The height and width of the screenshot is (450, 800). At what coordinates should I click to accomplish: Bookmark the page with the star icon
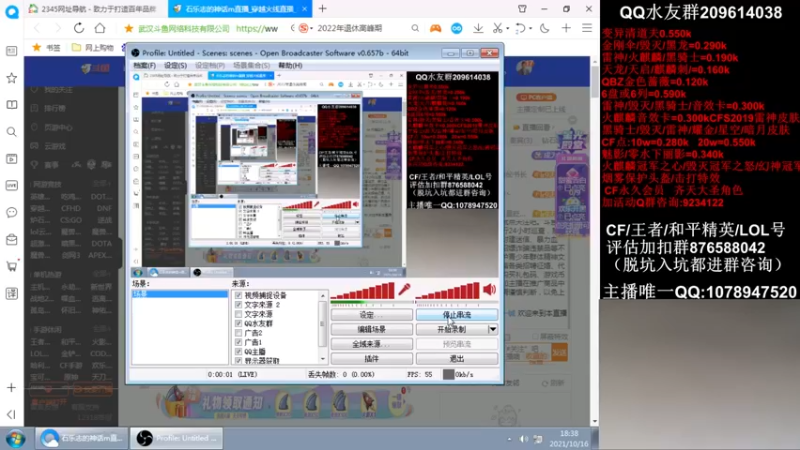click(x=129, y=29)
